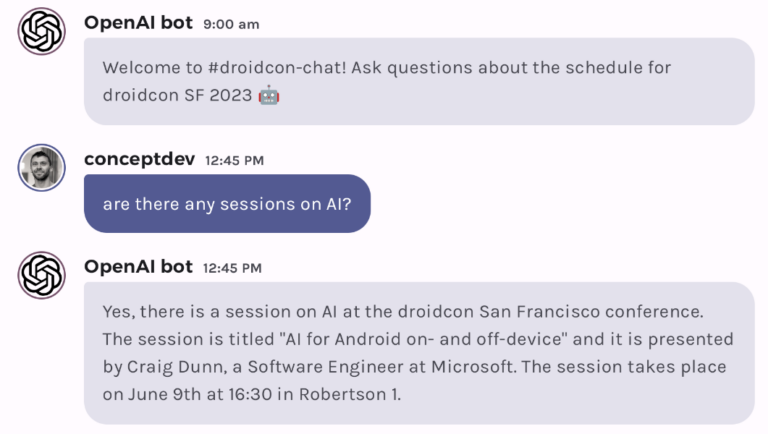Select the bot's reply bubble about the AI session

(418, 352)
